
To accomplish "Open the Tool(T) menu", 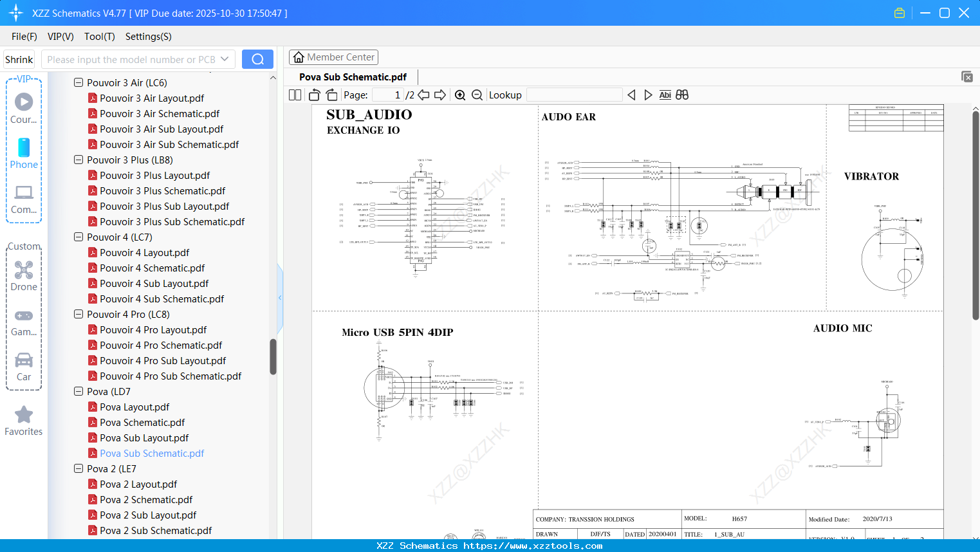I will [x=99, y=37].
